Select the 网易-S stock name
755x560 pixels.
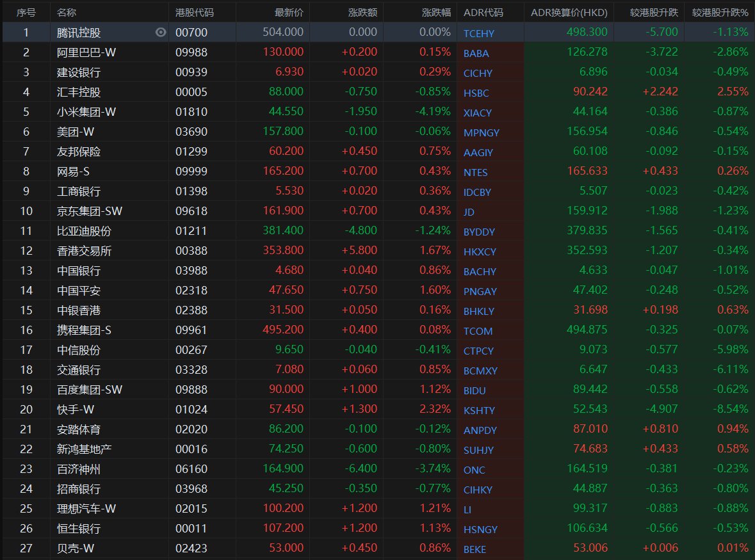tap(73, 172)
